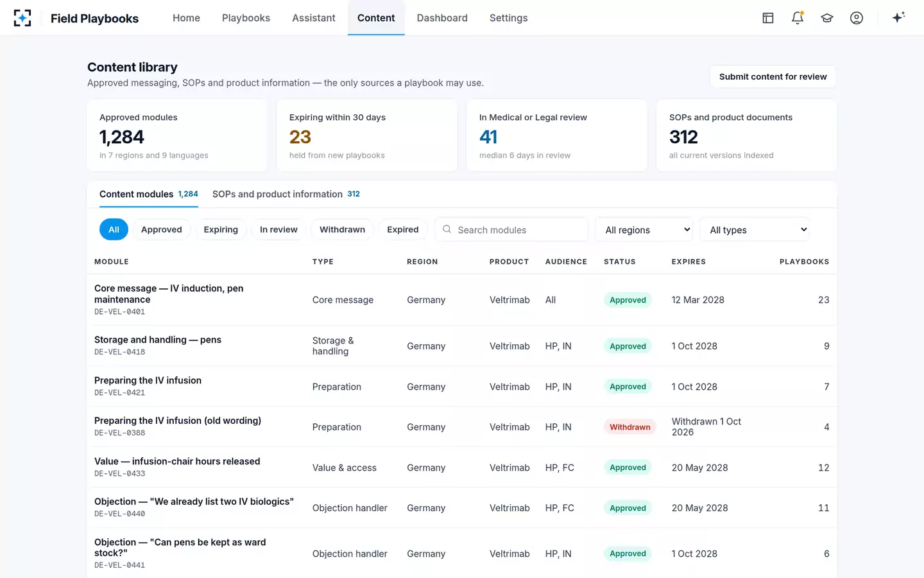Click the 312 count beside SOPs tab

coord(354,194)
